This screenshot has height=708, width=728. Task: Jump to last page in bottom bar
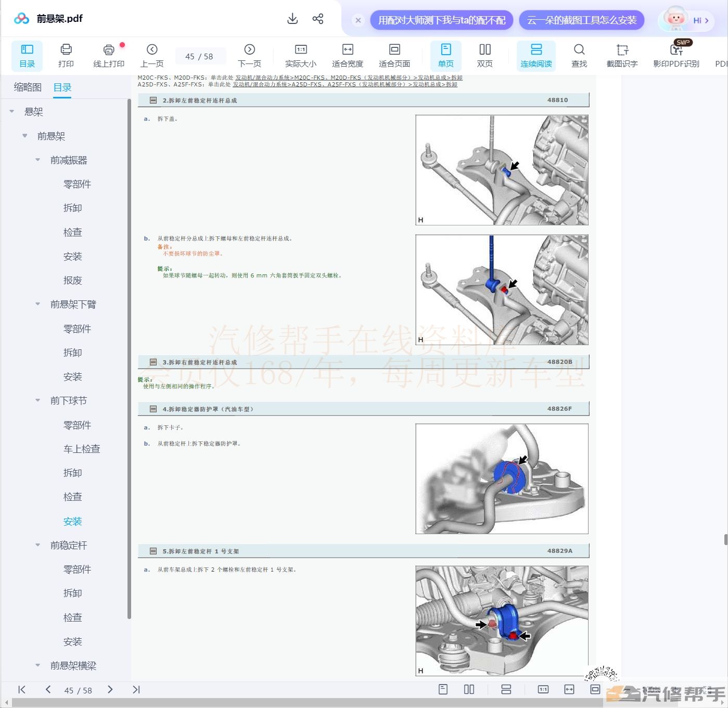click(x=136, y=690)
